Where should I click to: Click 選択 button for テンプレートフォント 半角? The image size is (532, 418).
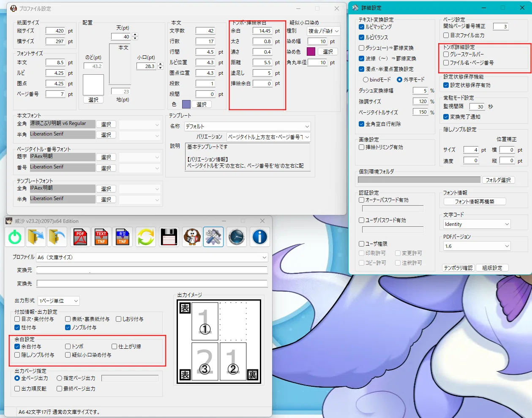click(106, 199)
